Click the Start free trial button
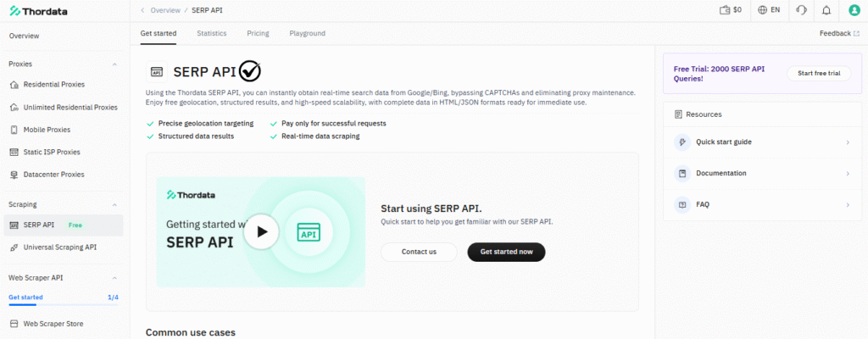 (x=819, y=74)
